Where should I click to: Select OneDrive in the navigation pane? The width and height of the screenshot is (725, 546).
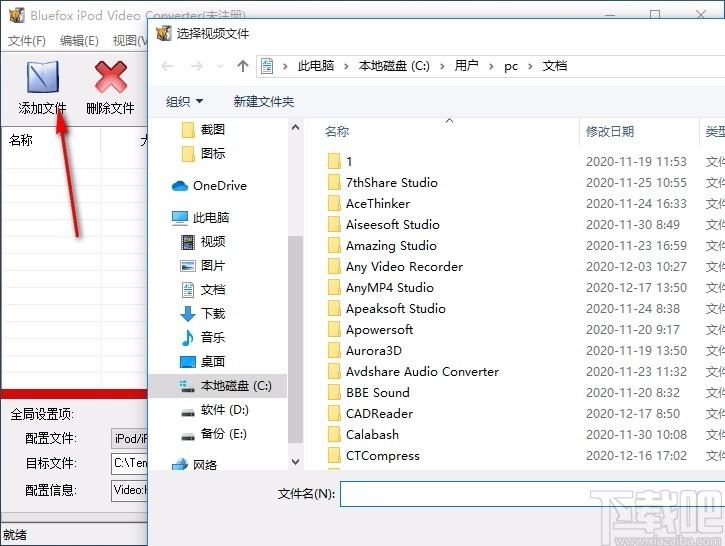pyautogui.click(x=209, y=186)
